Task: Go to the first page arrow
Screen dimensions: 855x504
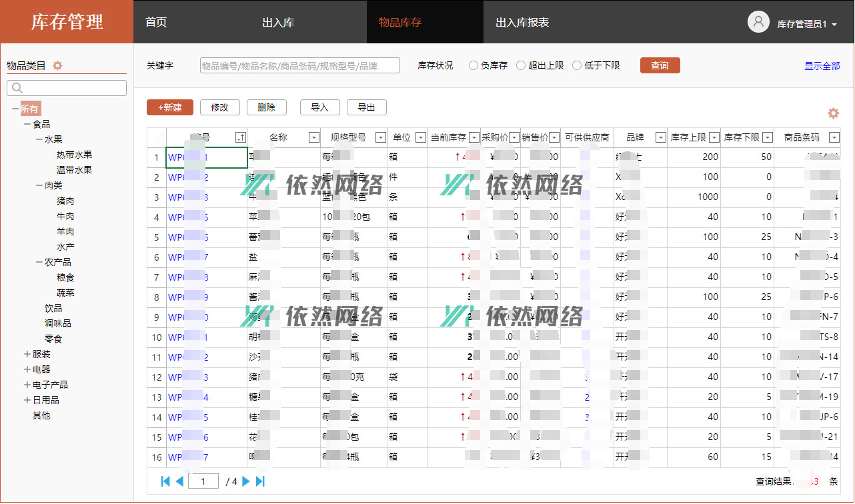Action: (165, 481)
